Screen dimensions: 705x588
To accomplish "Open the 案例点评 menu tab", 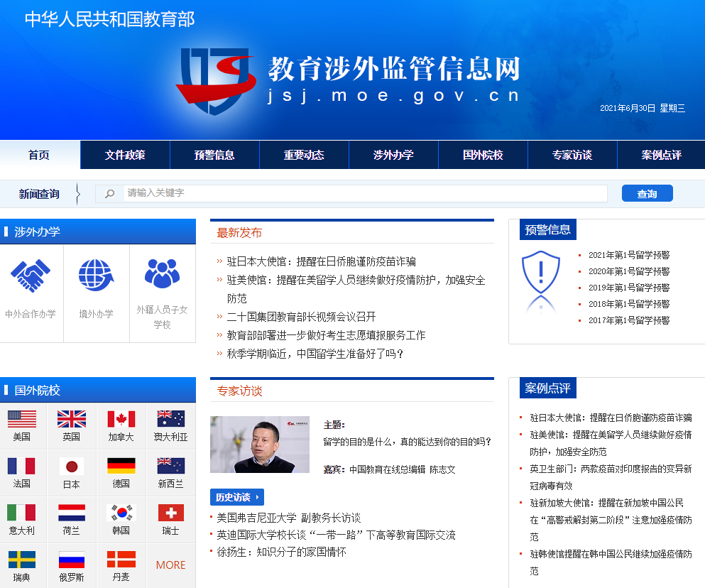I will [662, 155].
